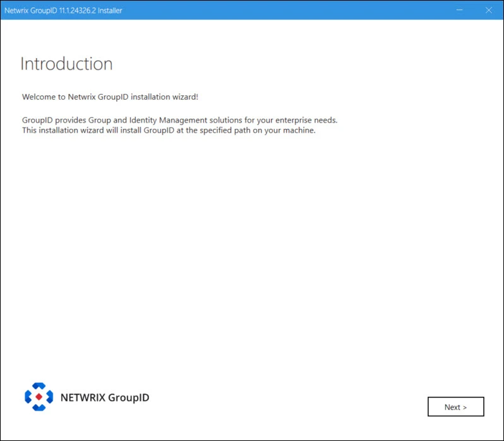The height and width of the screenshot is (441, 504).
Task: Select the Introduction heading text
Action: 66,64
